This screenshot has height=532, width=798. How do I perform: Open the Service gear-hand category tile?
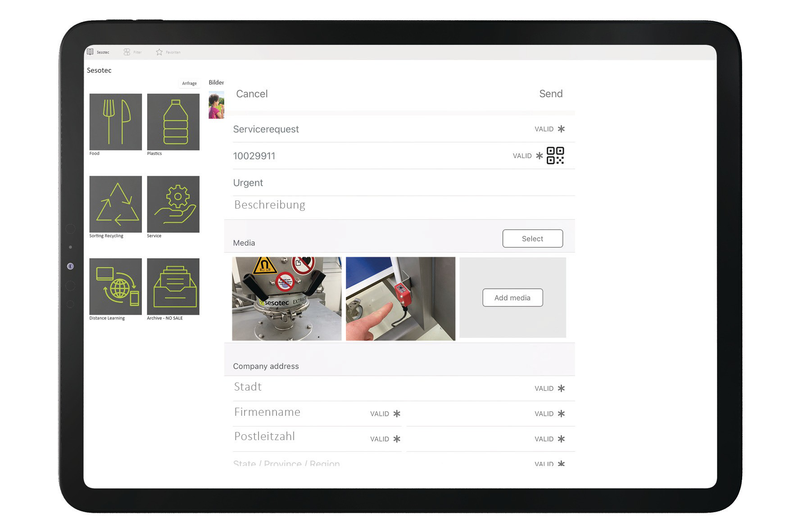tap(173, 204)
